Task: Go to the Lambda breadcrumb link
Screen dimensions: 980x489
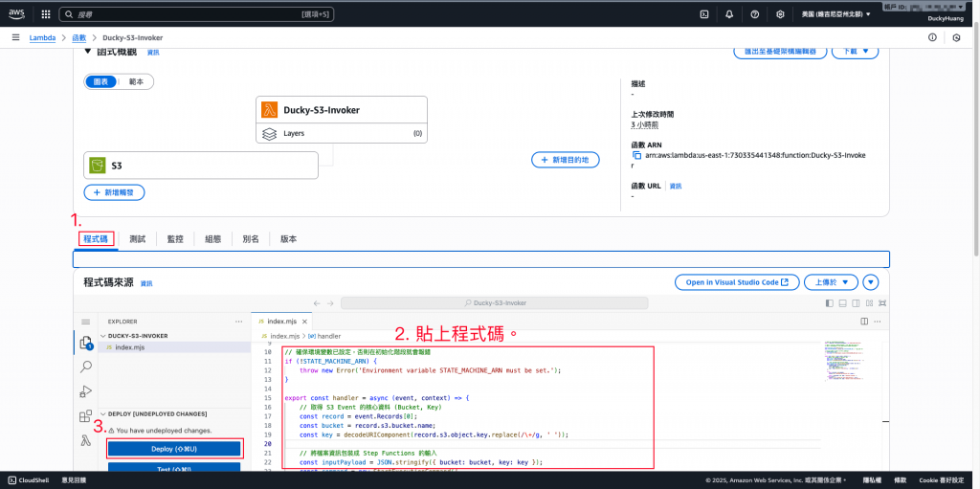Action: (42, 38)
